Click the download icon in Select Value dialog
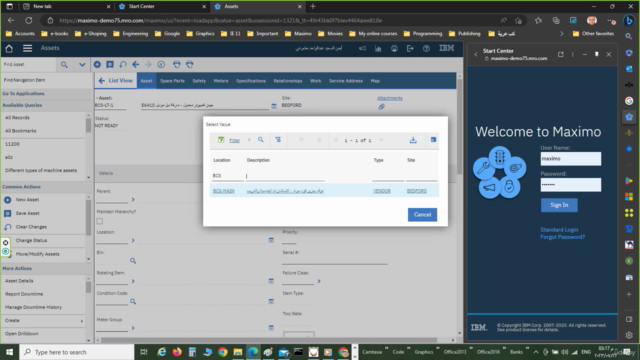 coord(413,140)
